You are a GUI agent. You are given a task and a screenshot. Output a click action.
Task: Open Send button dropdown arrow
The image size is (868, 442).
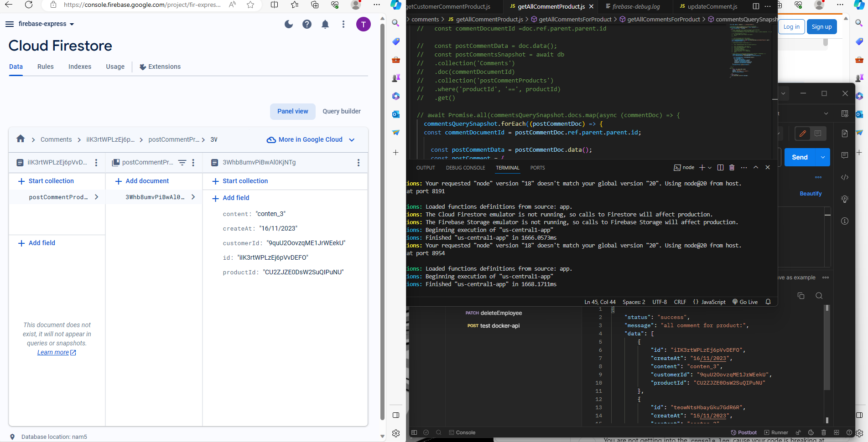coord(823,157)
